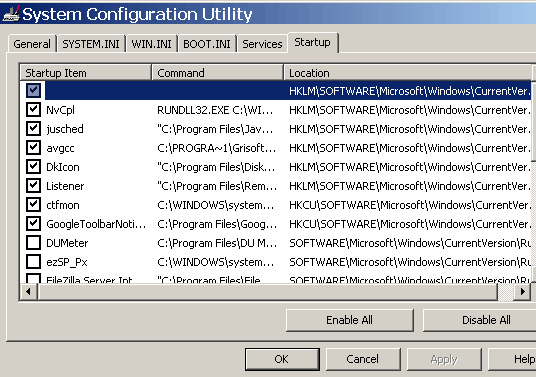Select the DUMeter item name
Viewport: 536px width, 377px height.
coord(67,243)
